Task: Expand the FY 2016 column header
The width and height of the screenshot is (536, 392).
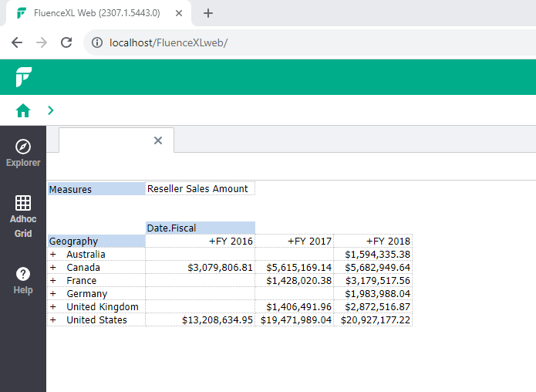Action: click(213, 241)
